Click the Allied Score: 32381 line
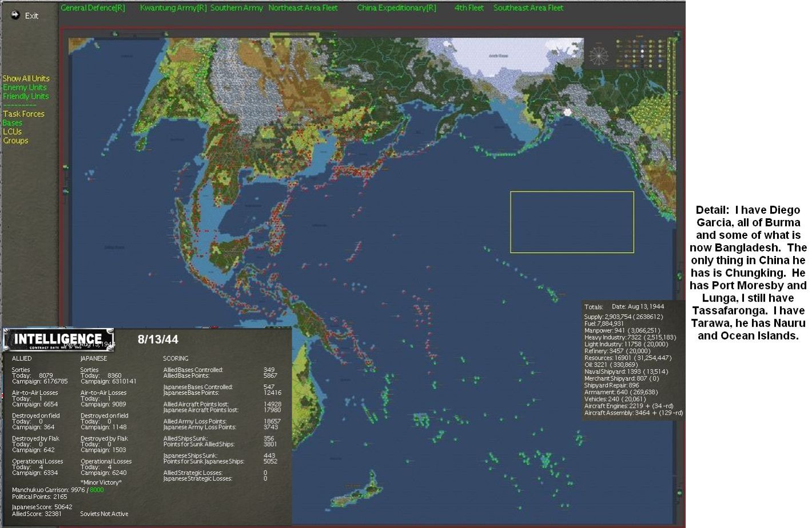Screen dimensions: 812x528 [x=37, y=514]
